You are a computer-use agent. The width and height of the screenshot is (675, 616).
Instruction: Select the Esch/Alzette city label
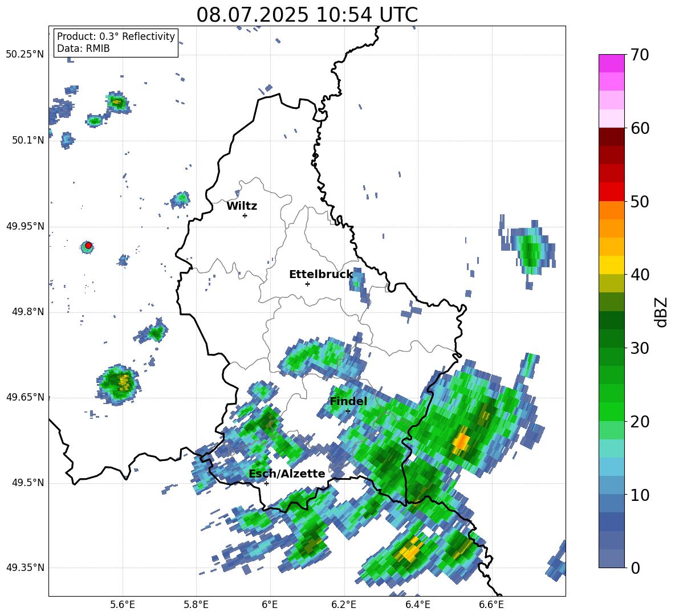click(x=287, y=474)
